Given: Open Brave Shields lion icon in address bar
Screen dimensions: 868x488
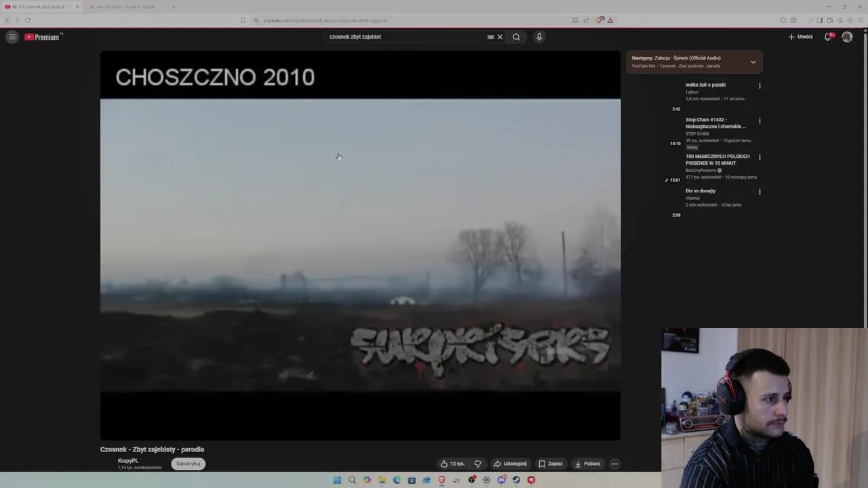Looking at the screenshot, I should tap(599, 20).
